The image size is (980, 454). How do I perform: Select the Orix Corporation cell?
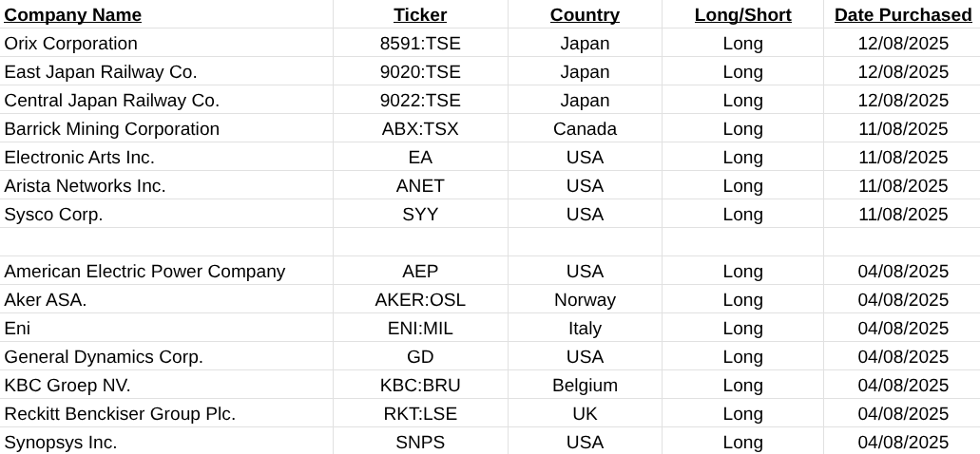click(71, 44)
